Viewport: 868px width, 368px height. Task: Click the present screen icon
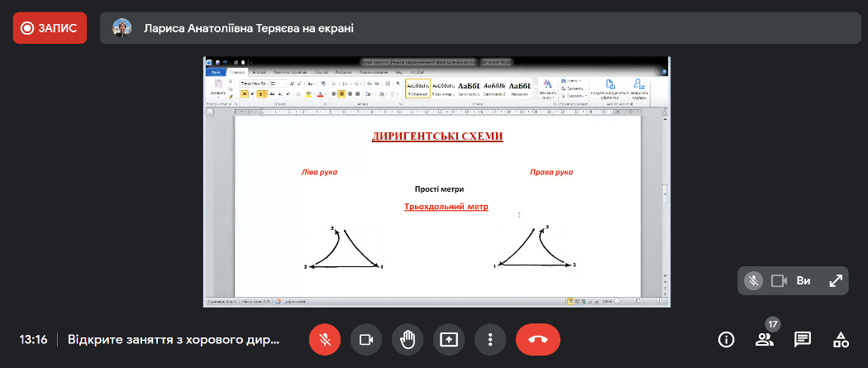[449, 339]
